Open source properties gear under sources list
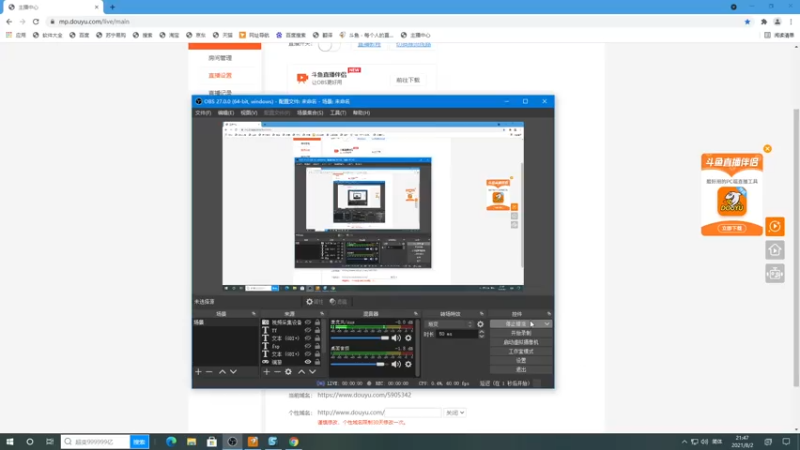 point(288,372)
